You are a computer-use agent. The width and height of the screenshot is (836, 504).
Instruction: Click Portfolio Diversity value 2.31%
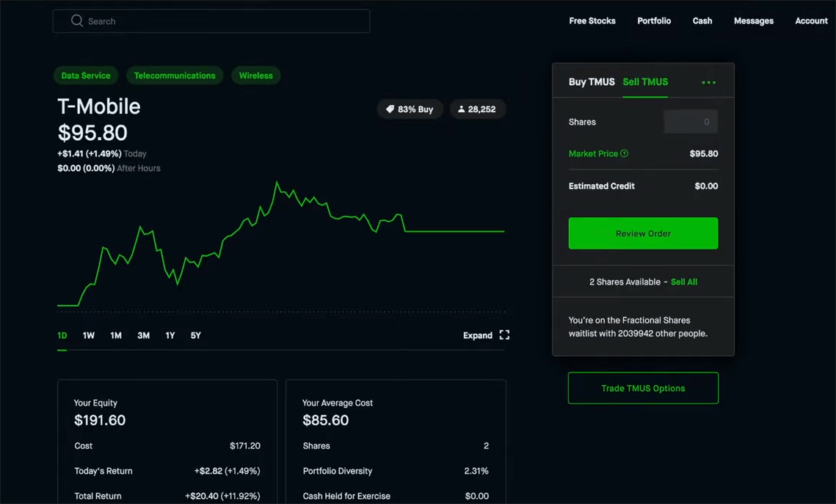476,471
